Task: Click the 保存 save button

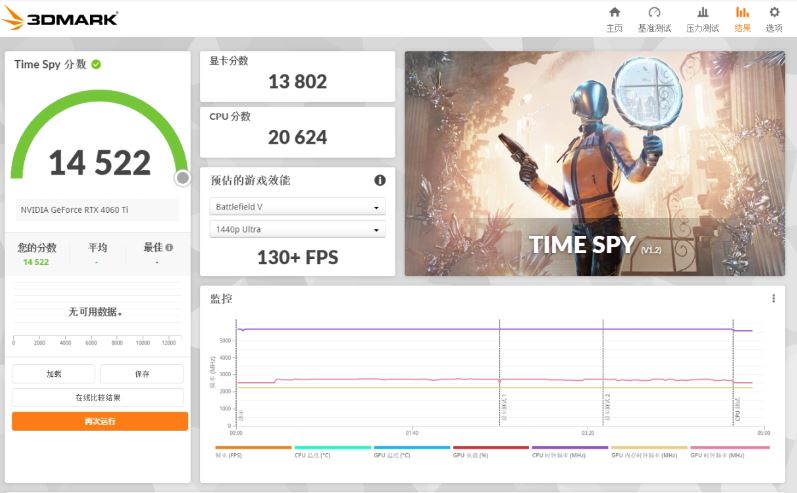Action: (x=142, y=373)
